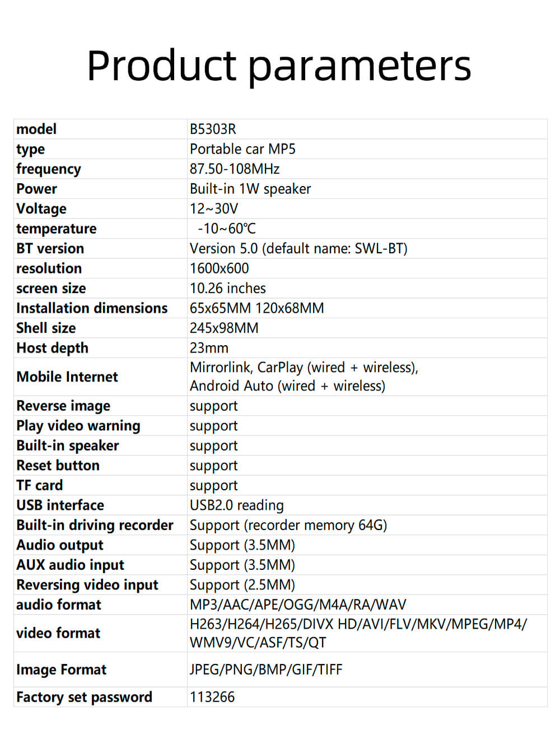
Task: Click the audio format value list
Action: (298, 605)
